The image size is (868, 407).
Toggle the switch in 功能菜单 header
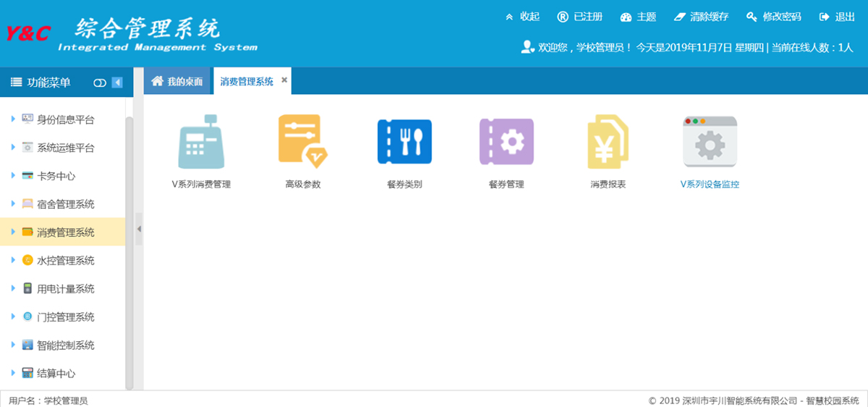pos(100,83)
